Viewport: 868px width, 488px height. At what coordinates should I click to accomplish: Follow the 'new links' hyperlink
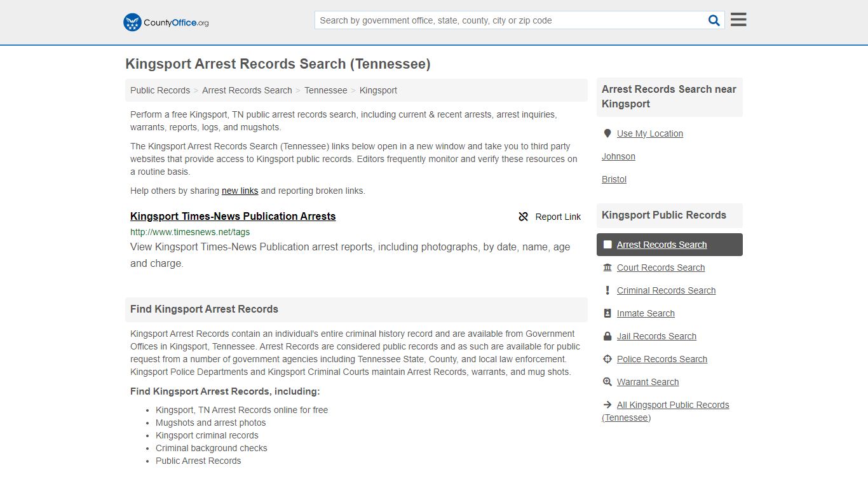click(x=240, y=191)
